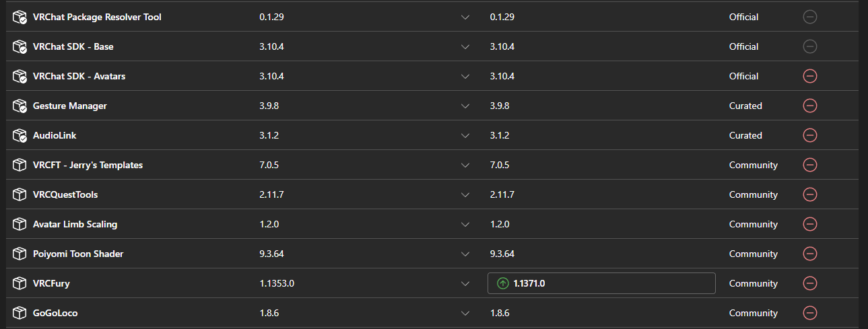Remove the Poiyomi Toon Shader package

[x=810, y=254]
